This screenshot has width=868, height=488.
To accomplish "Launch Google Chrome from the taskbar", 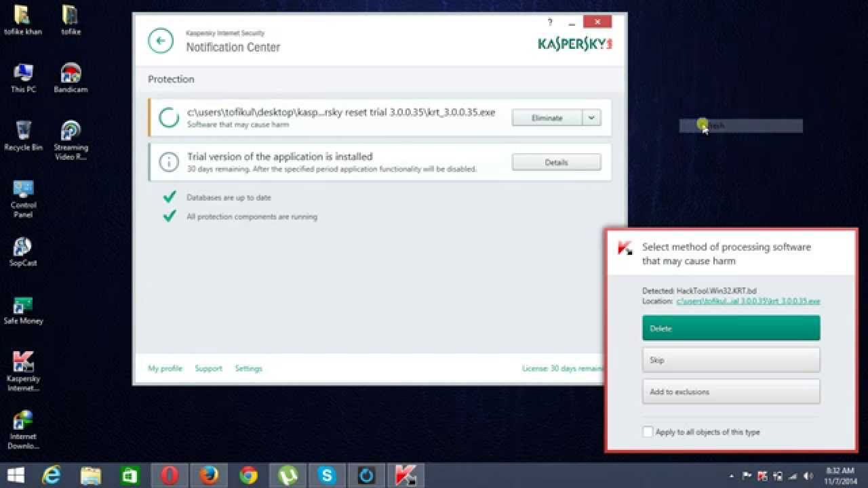I will click(248, 475).
